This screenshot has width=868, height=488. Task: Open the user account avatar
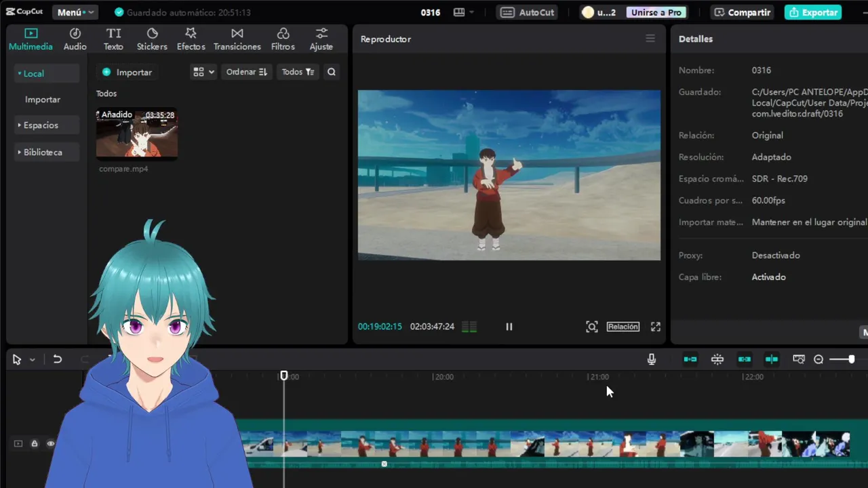(588, 12)
